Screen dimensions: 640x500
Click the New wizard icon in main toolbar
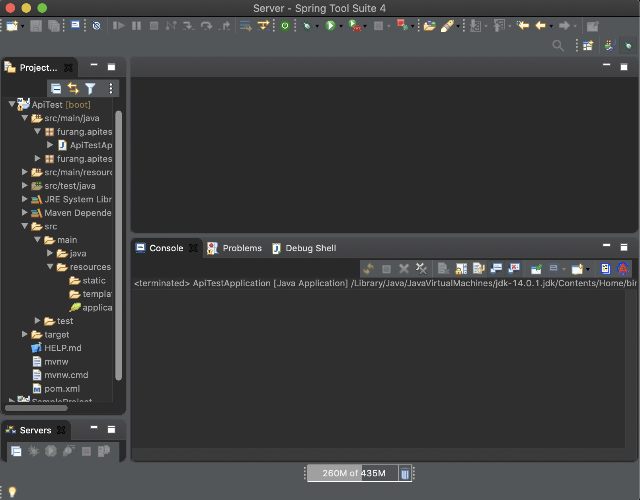click(12, 26)
